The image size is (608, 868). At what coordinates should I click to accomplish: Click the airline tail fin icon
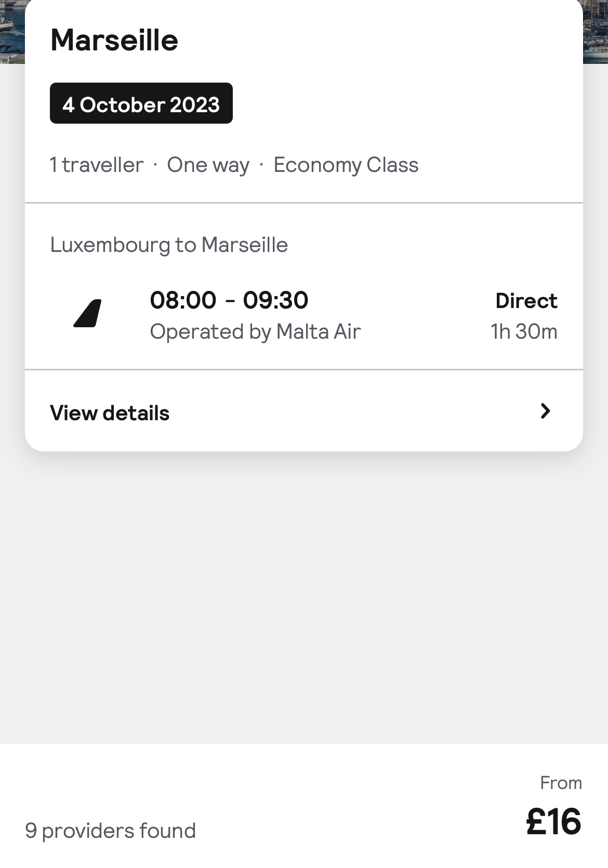point(87,313)
